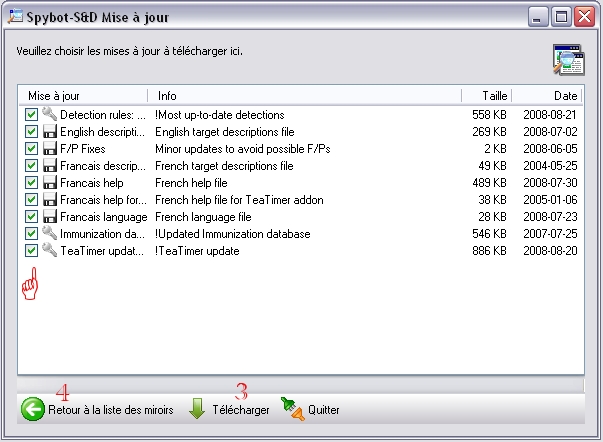Click the 2004-05-25 date value
603x442 pixels.
tap(550, 165)
